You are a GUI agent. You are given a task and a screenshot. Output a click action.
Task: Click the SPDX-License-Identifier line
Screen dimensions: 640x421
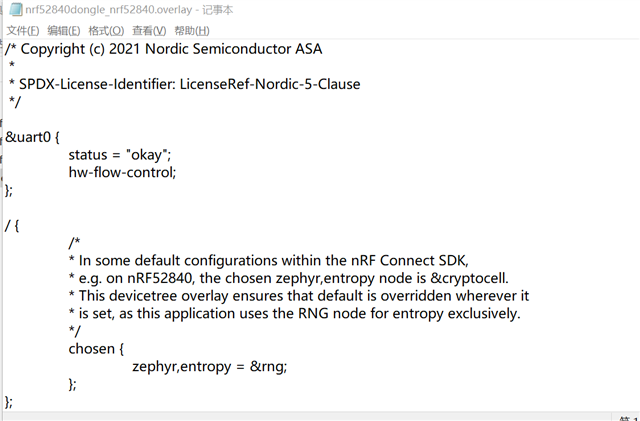(184, 84)
